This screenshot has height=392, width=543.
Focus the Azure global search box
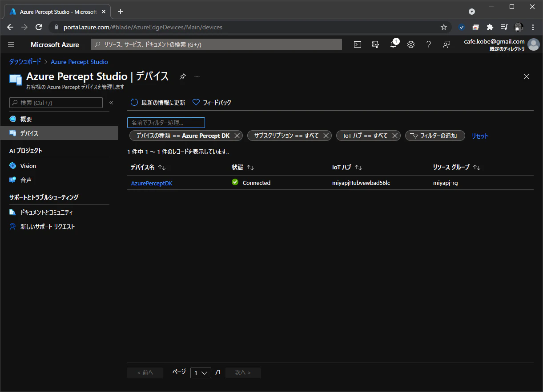pyautogui.click(x=217, y=44)
